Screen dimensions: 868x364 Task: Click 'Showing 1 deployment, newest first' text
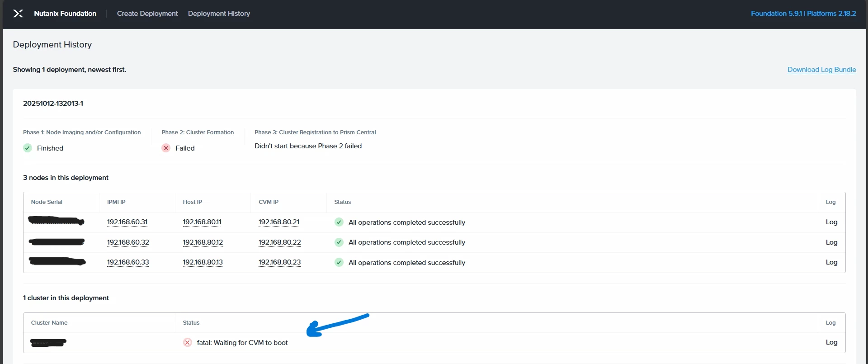click(x=69, y=70)
